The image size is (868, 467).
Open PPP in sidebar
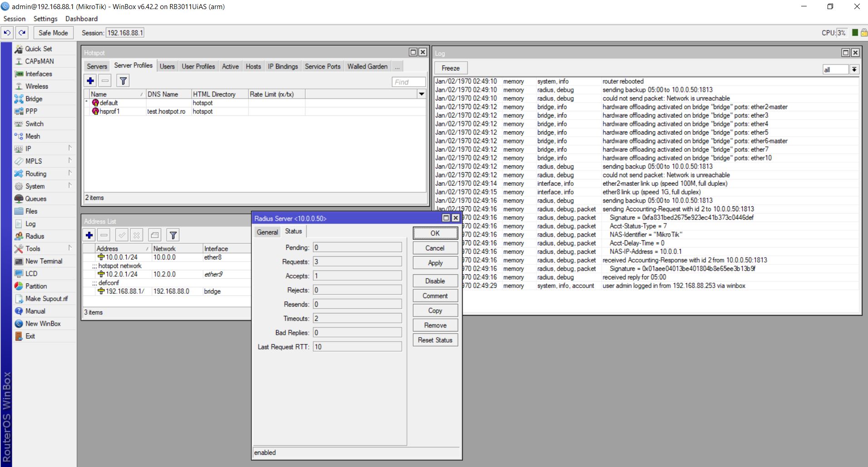click(31, 111)
